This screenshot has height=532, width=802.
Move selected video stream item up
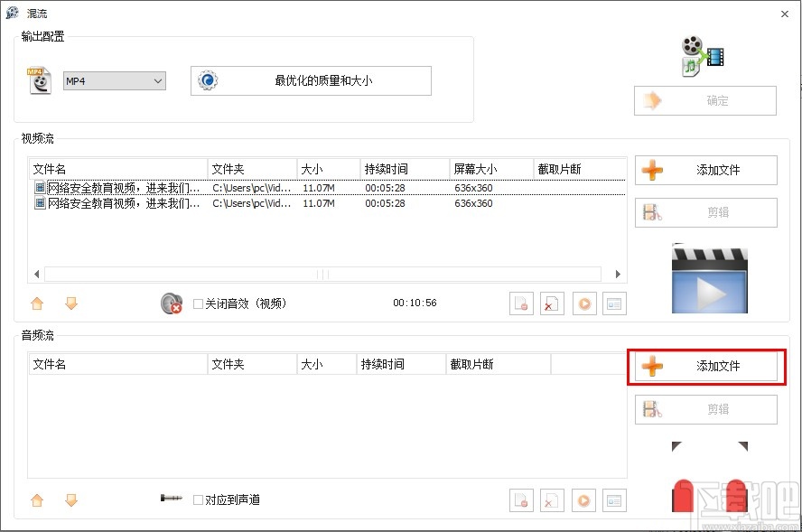click(x=37, y=303)
